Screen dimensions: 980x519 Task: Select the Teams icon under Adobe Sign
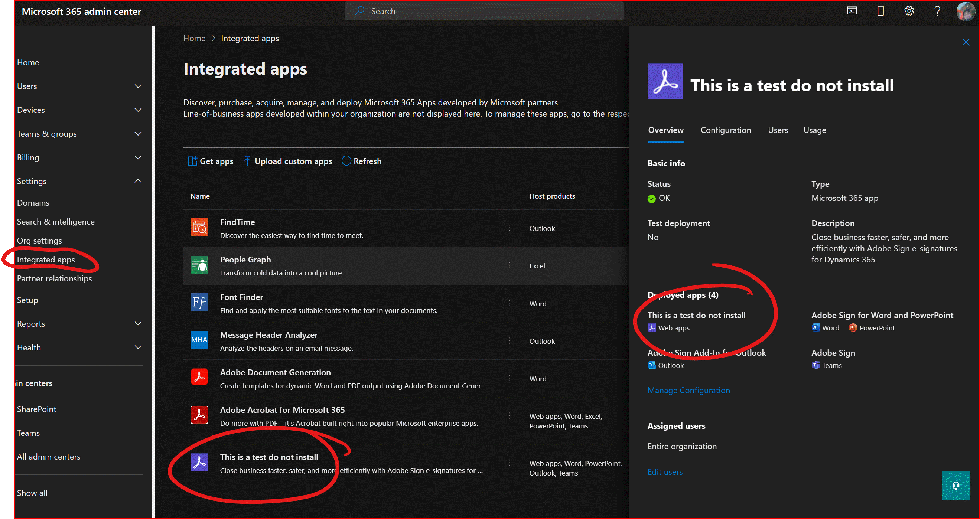(x=815, y=365)
